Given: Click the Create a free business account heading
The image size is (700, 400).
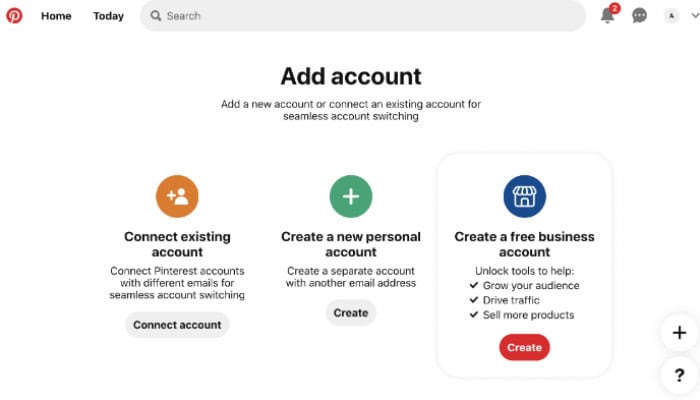Looking at the screenshot, I should click(x=525, y=244).
